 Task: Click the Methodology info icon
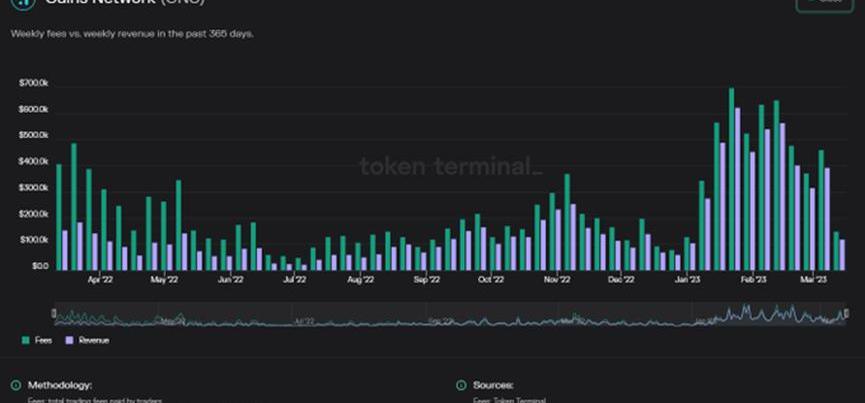point(15,385)
